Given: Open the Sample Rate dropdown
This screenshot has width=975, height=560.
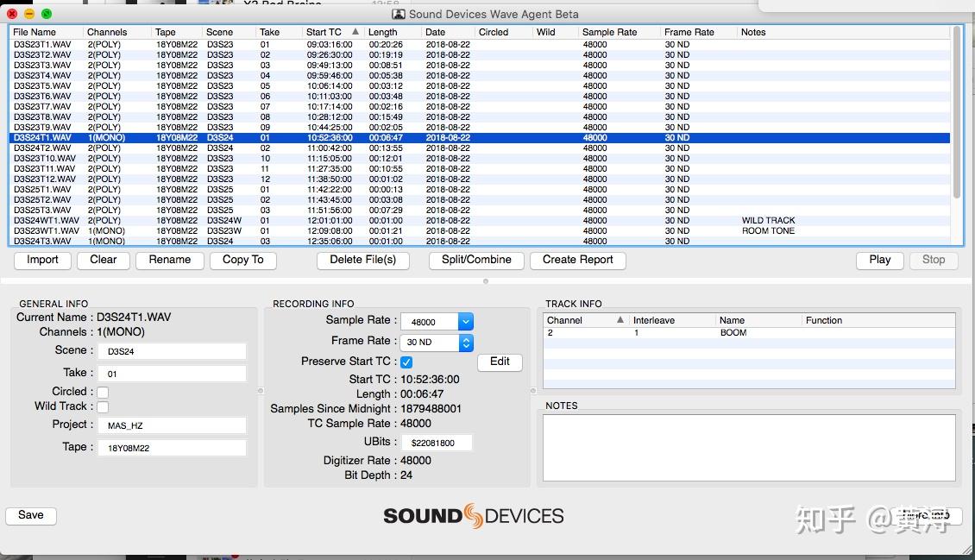Looking at the screenshot, I should tap(466, 321).
